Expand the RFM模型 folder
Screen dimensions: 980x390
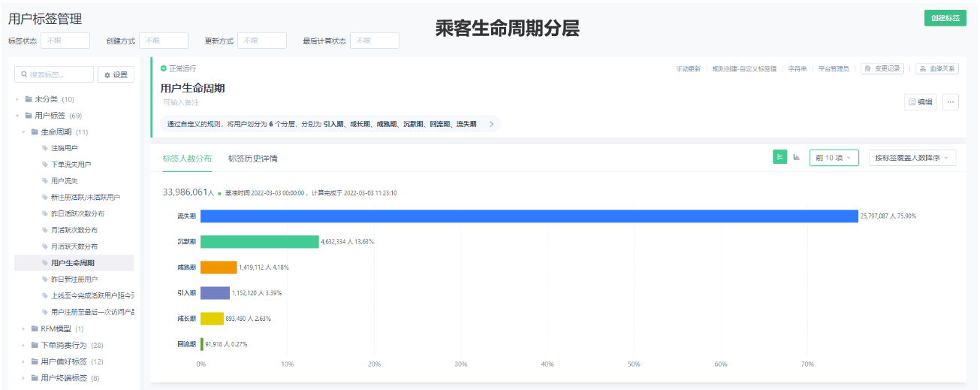(24, 329)
